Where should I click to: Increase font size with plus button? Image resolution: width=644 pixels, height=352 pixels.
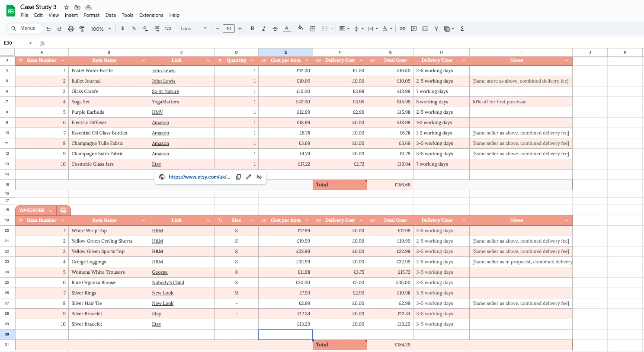(240, 29)
